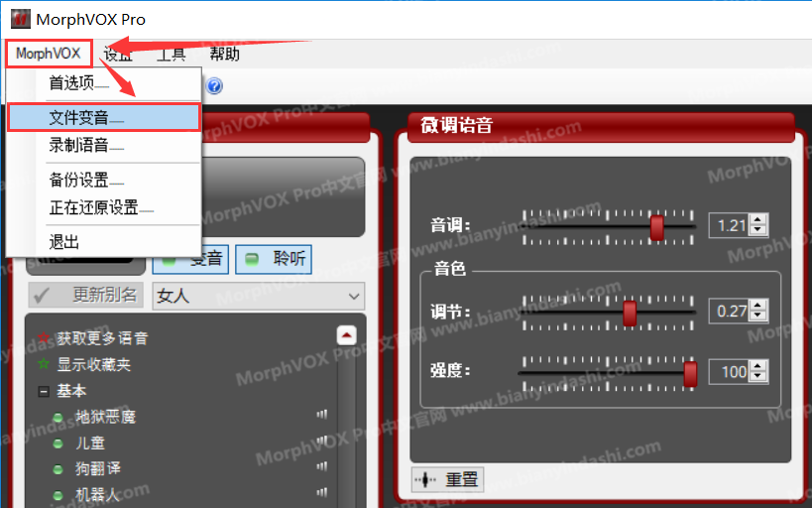Select the 机器人 voice
The height and width of the screenshot is (508, 812).
click(x=98, y=494)
